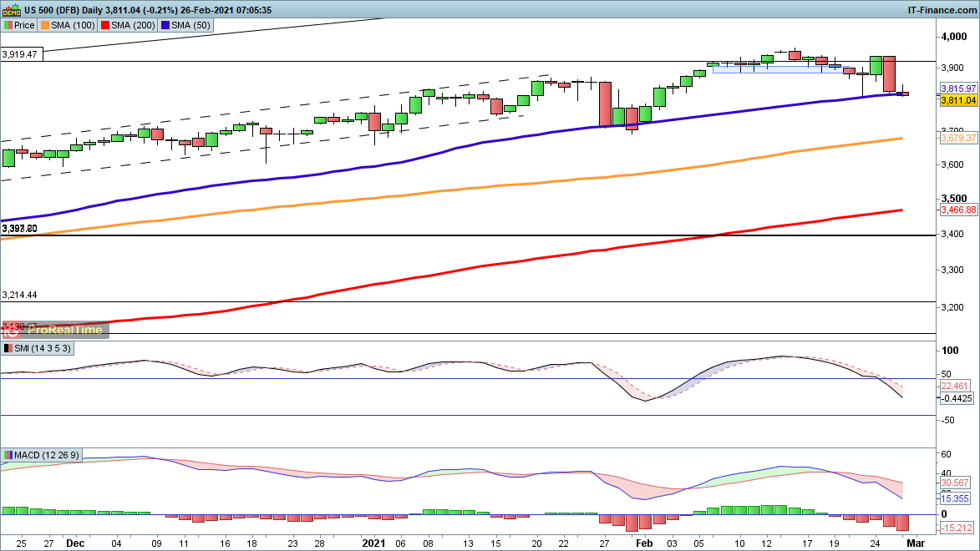Click the Mar label on the date axis
The image size is (980, 551).
(916, 543)
